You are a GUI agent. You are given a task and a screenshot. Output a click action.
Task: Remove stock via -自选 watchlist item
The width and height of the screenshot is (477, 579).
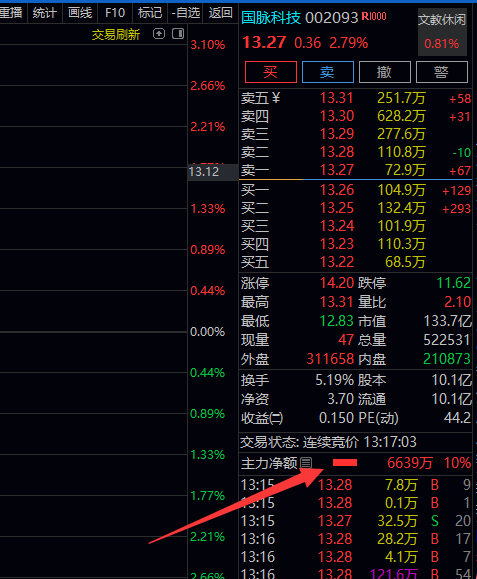[x=185, y=13]
